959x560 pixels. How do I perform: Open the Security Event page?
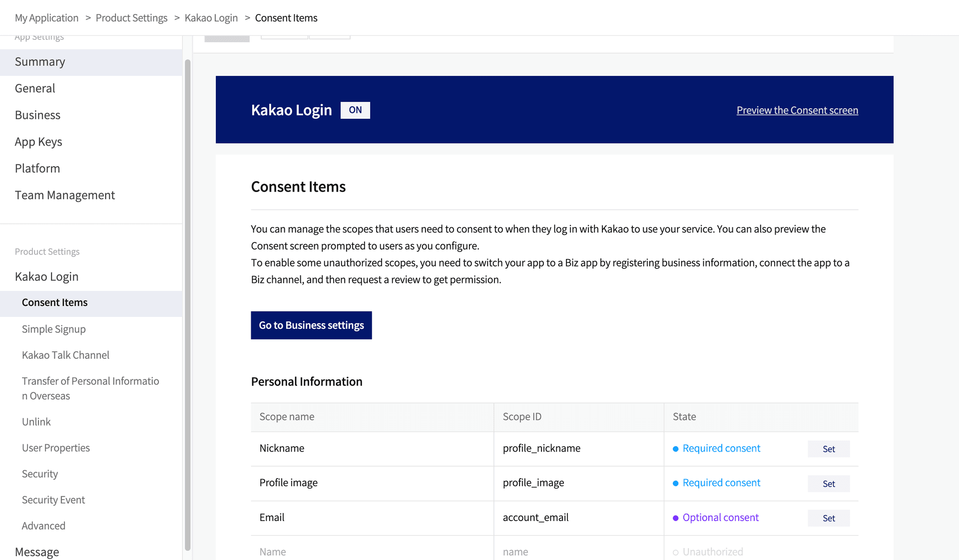click(x=53, y=500)
